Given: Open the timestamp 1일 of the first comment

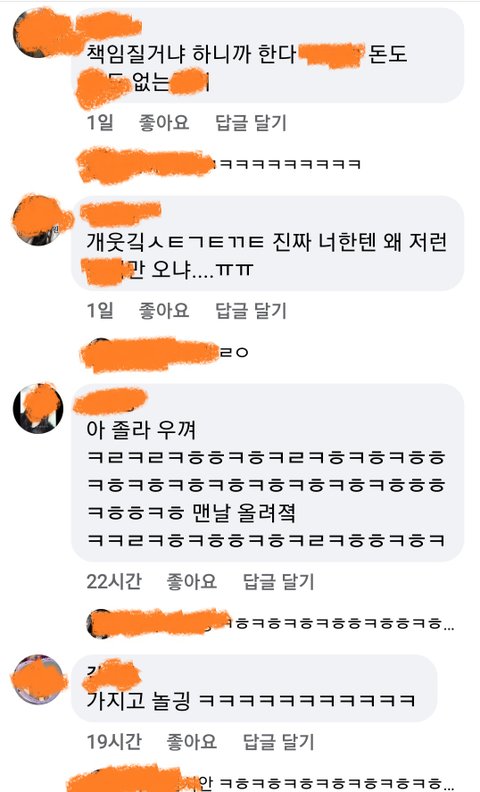Looking at the screenshot, I should [100, 122].
